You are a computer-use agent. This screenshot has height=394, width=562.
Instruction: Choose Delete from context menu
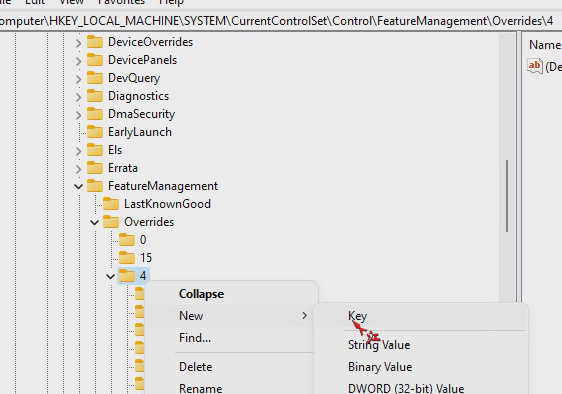[x=196, y=367]
